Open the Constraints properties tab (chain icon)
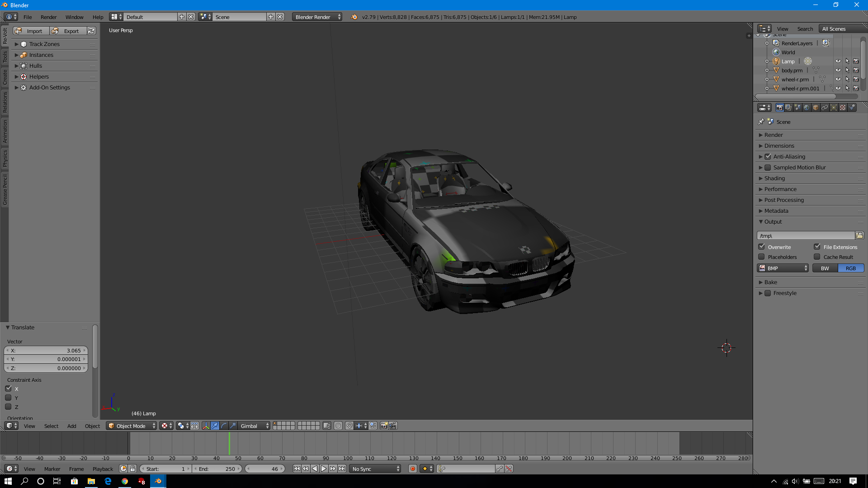The image size is (868, 488). click(x=825, y=108)
